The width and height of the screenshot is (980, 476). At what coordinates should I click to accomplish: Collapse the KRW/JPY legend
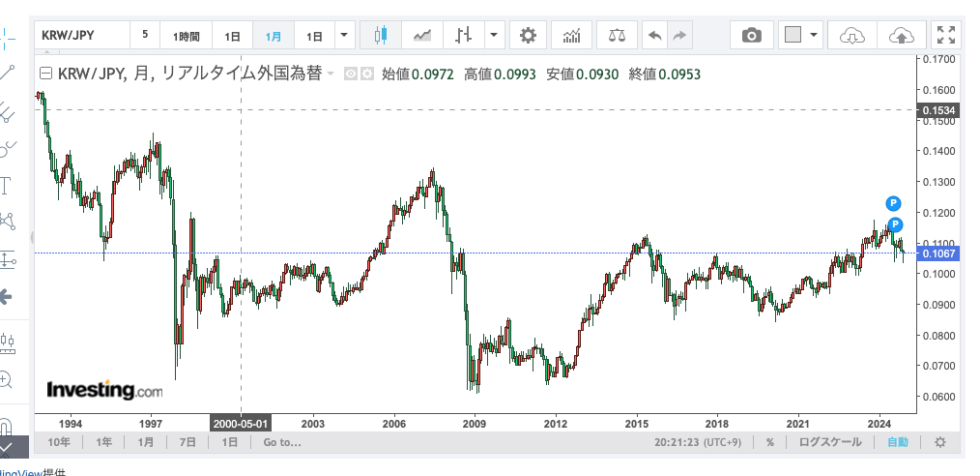point(44,74)
